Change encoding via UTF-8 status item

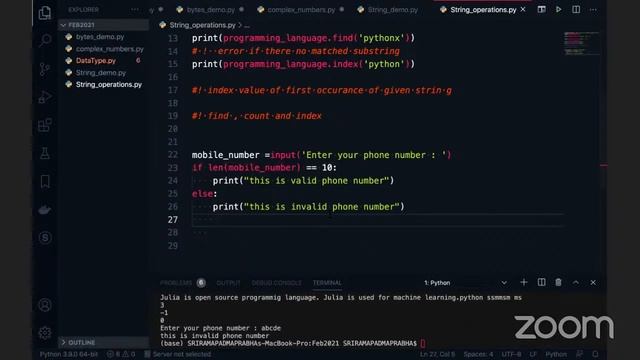511,354
